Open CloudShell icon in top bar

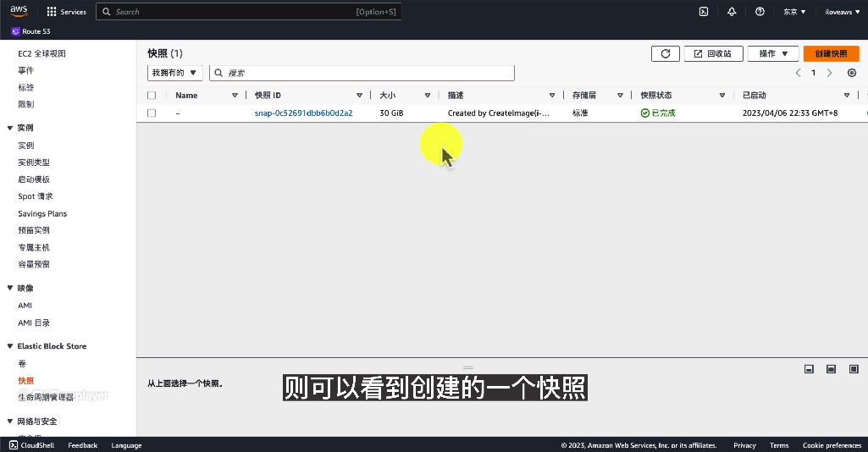point(704,12)
